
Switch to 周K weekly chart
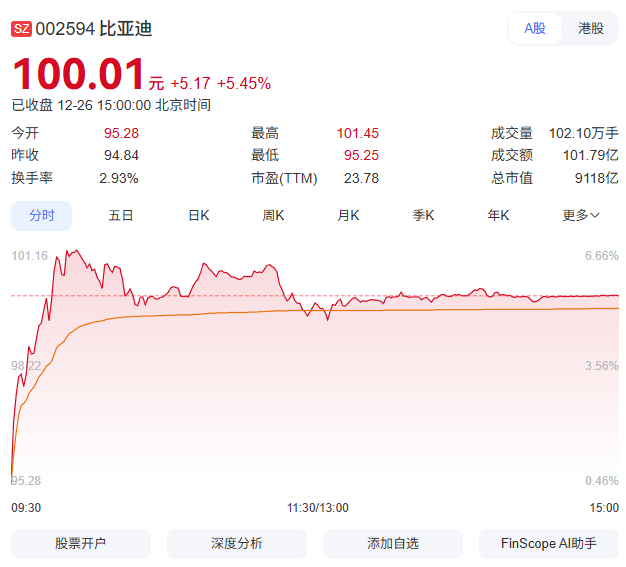pos(273,215)
